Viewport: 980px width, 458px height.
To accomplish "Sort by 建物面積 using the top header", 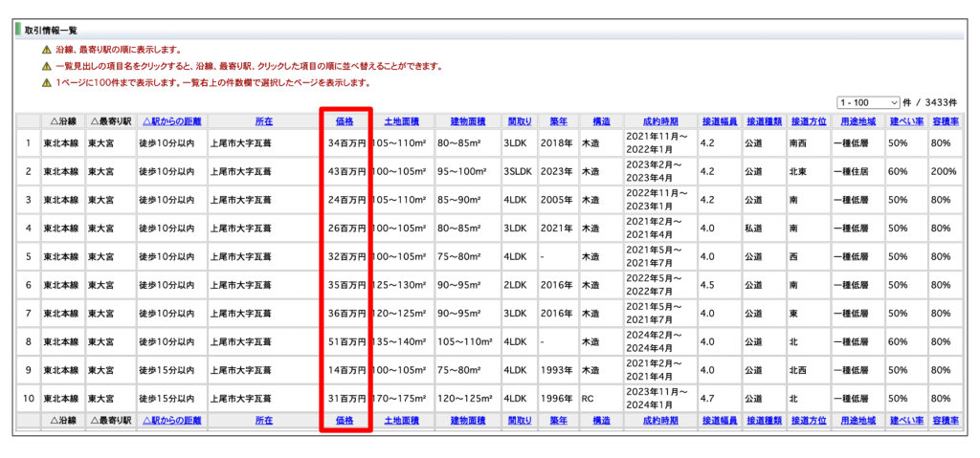I will click(467, 121).
